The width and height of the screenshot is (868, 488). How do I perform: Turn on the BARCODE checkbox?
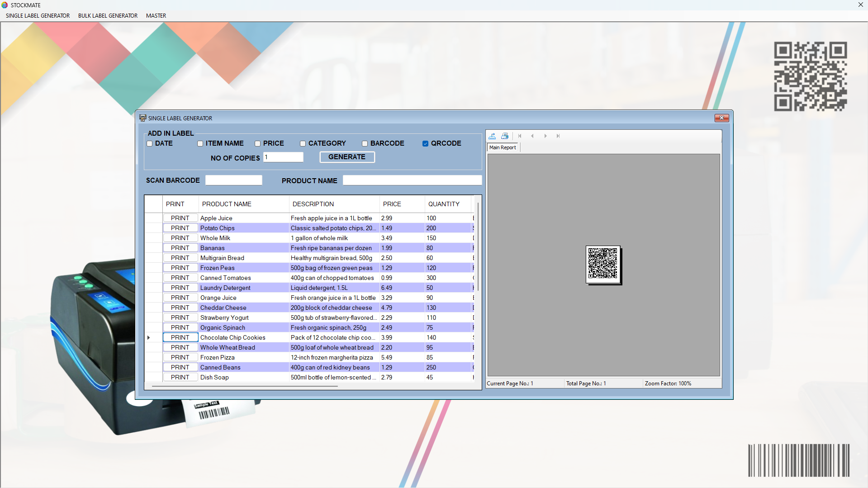point(365,143)
